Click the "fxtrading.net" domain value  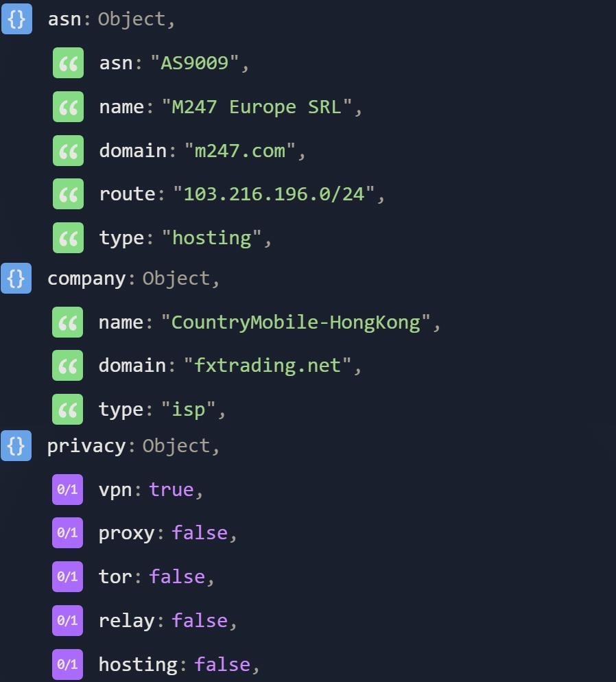[268, 366]
